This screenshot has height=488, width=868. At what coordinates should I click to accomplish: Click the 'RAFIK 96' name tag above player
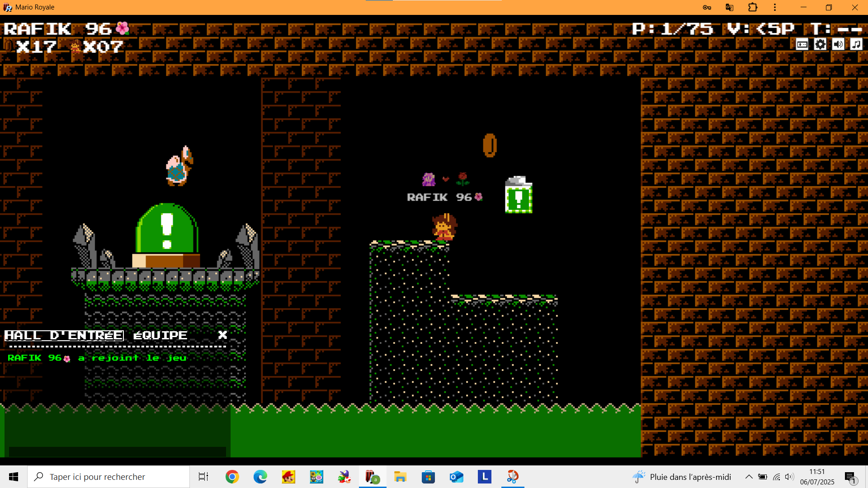pos(445,197)
